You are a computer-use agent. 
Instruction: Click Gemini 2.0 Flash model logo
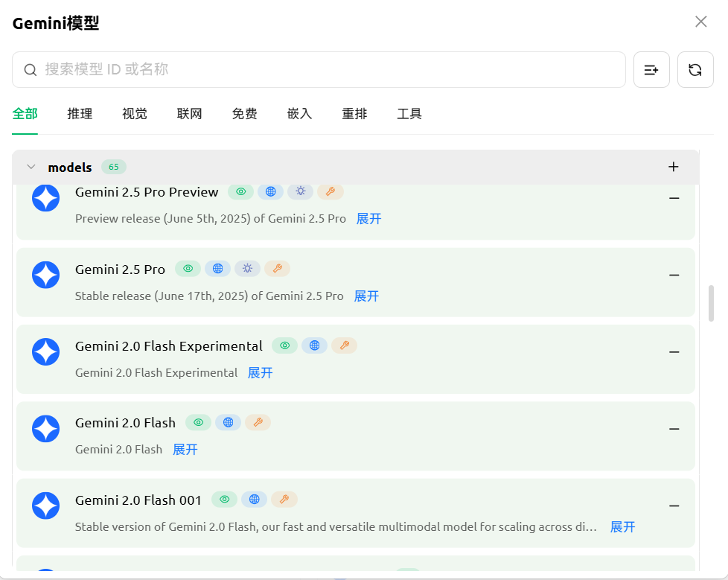point(45,429)
